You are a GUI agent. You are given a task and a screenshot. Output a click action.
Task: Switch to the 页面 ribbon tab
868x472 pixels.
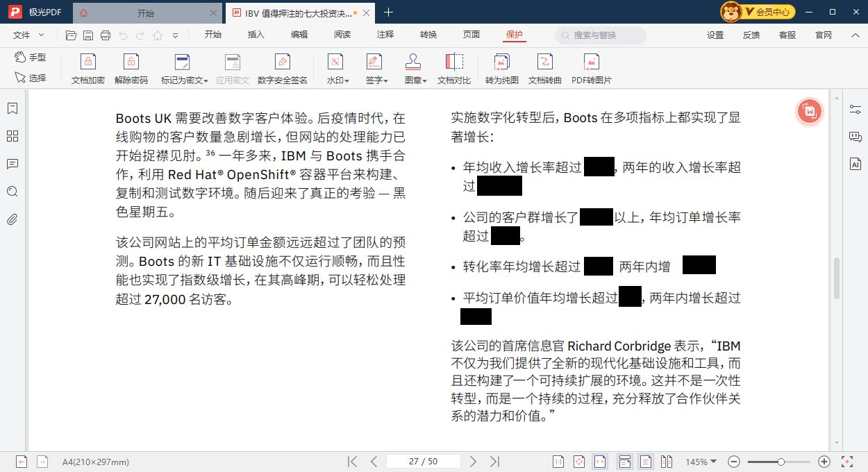point(471,35)
